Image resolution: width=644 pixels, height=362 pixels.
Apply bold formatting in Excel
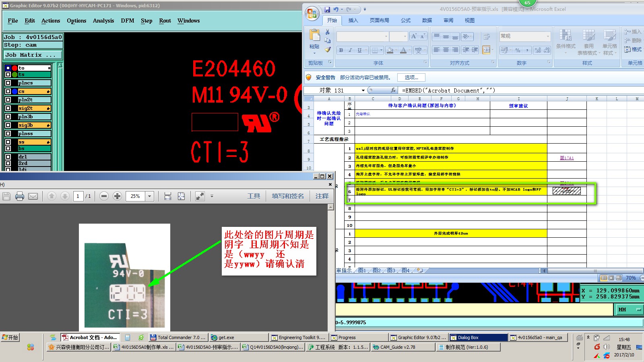coord(341,50)
